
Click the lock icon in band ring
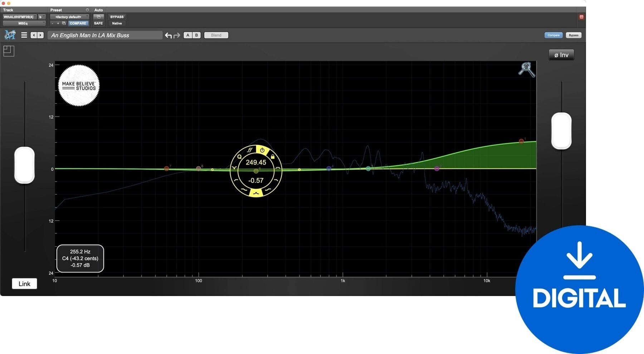273,157
